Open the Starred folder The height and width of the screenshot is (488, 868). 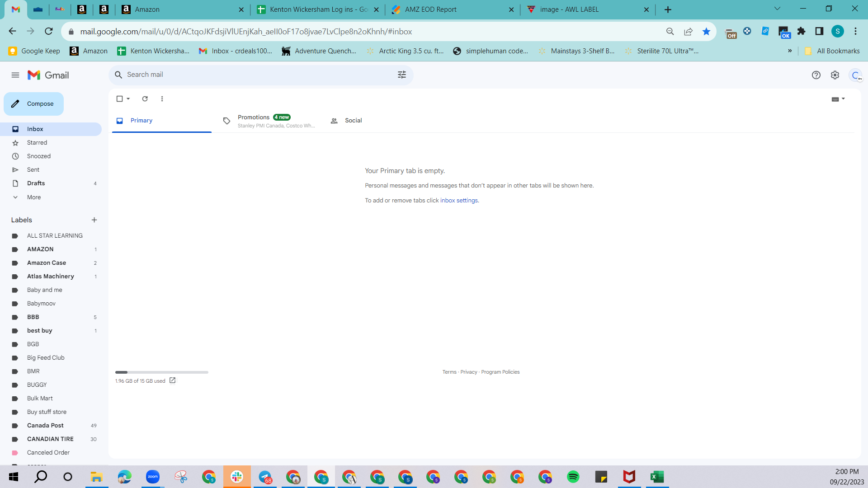click(x=51, y=143)
